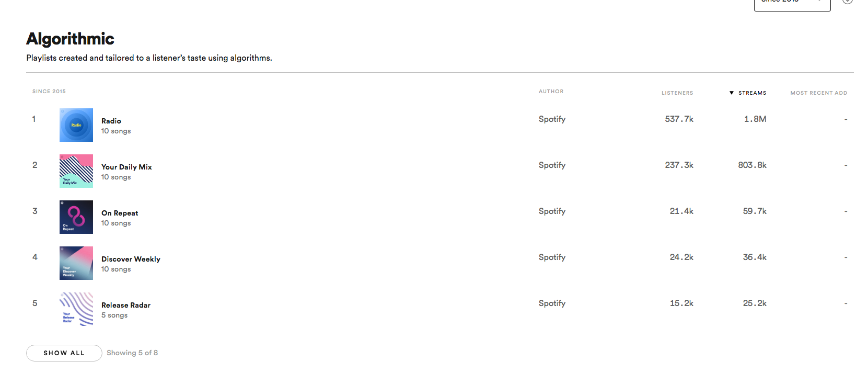Select the Release Radar title

click(126, 305)
